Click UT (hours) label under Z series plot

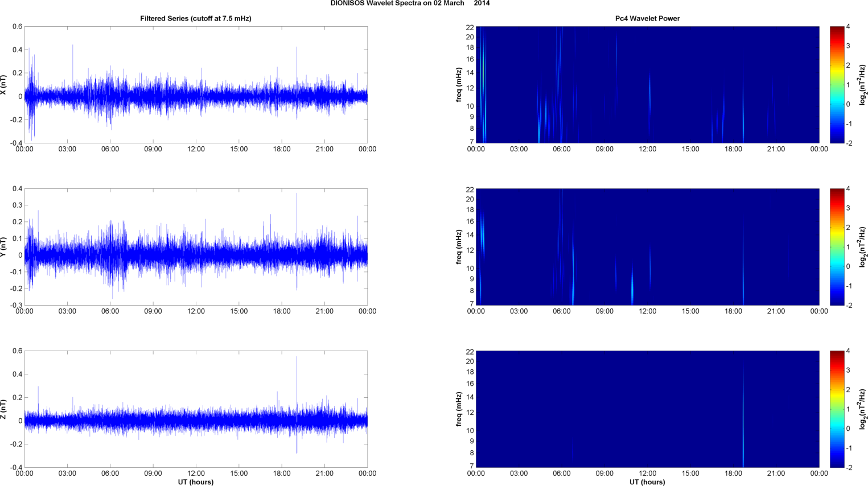(196, 482)
